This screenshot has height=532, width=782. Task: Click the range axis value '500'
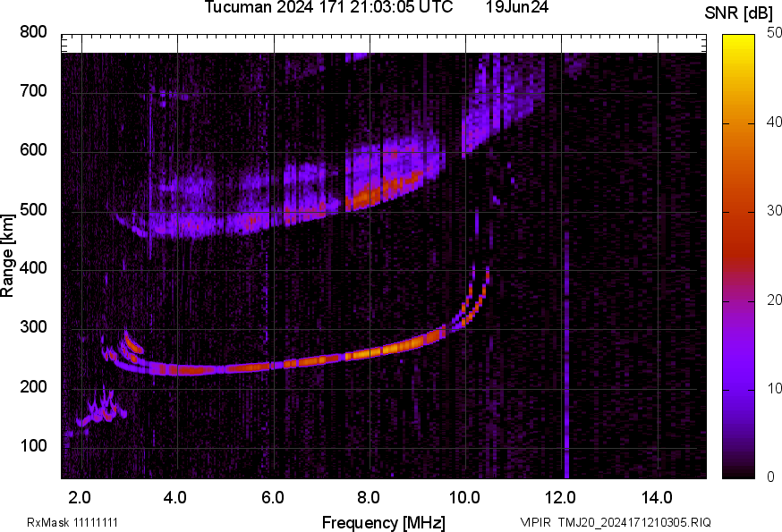(x=33, y=209)
